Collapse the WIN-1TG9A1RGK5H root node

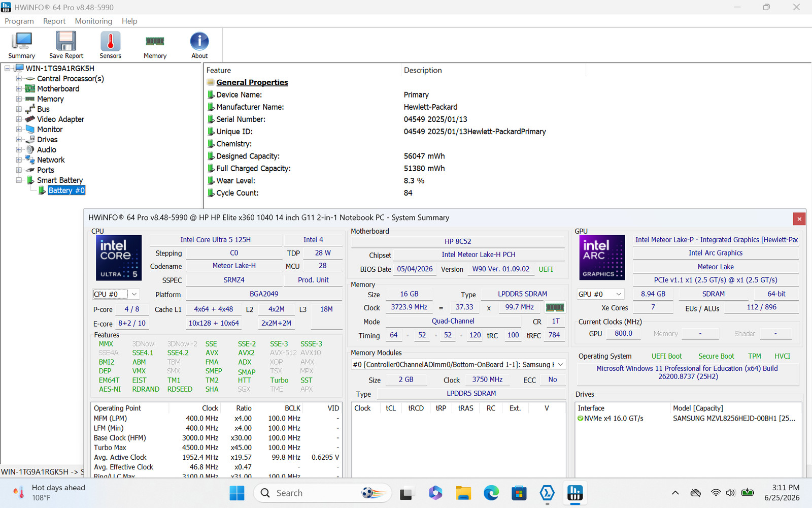tap(8, 69)
